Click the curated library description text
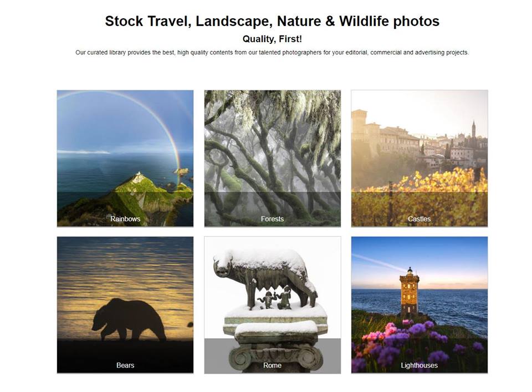Image resolution: width=532 pixels, height=392 pixels. (272, 53)
